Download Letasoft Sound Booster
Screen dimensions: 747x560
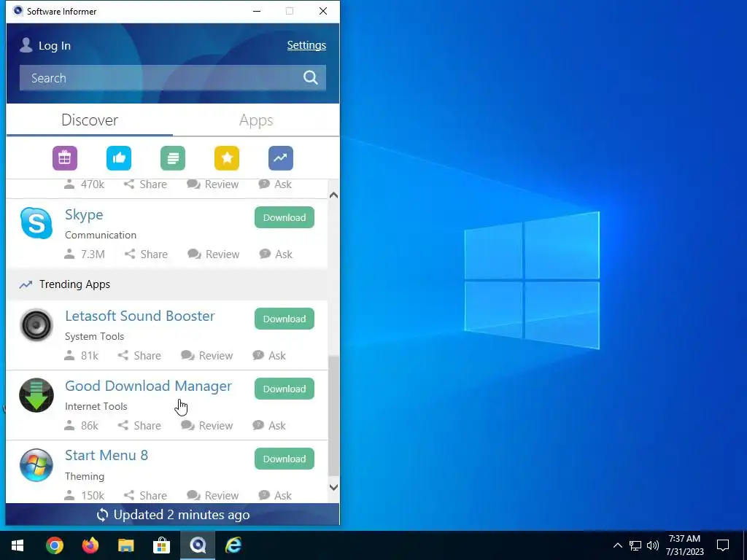click(x=285, y=319)
